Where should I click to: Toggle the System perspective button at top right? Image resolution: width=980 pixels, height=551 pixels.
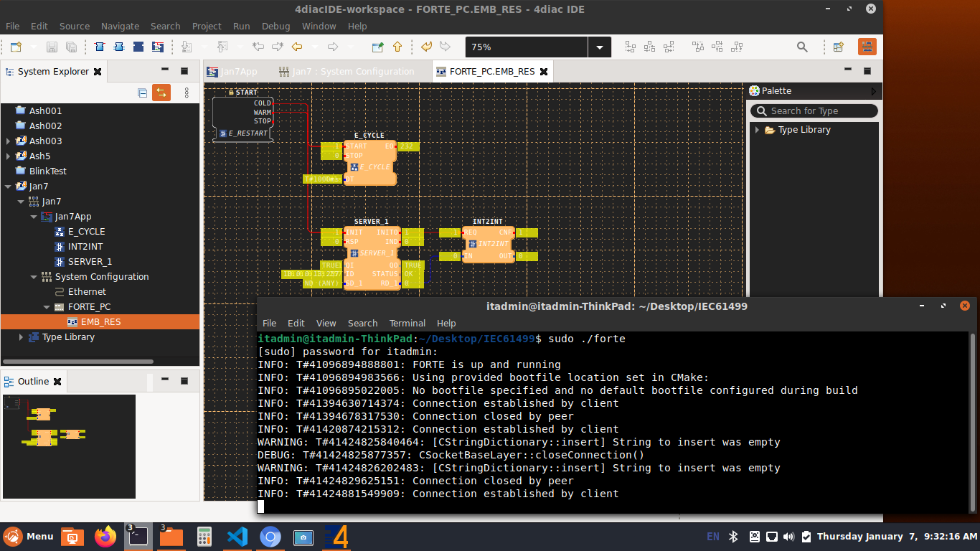tap(867, 47)
